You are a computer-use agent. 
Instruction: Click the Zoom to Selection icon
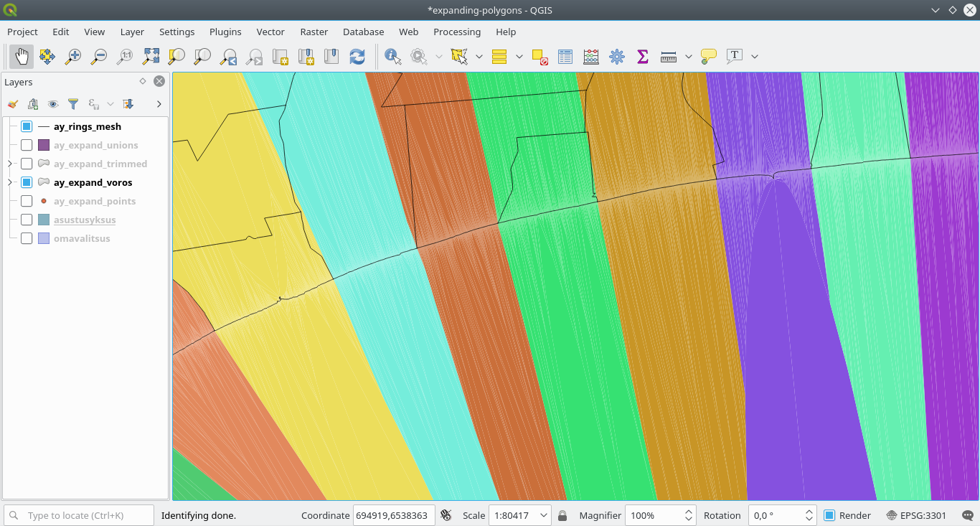pos(176,56)
